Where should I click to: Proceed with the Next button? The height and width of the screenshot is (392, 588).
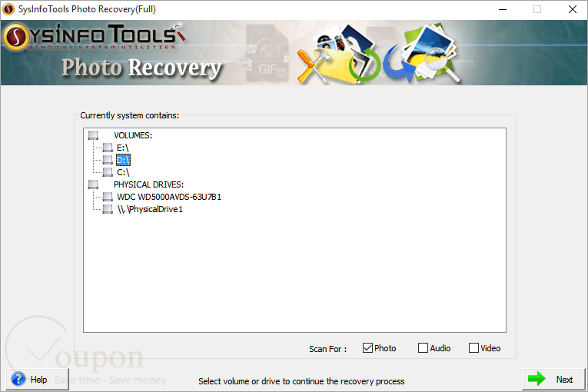click(553, 379)
